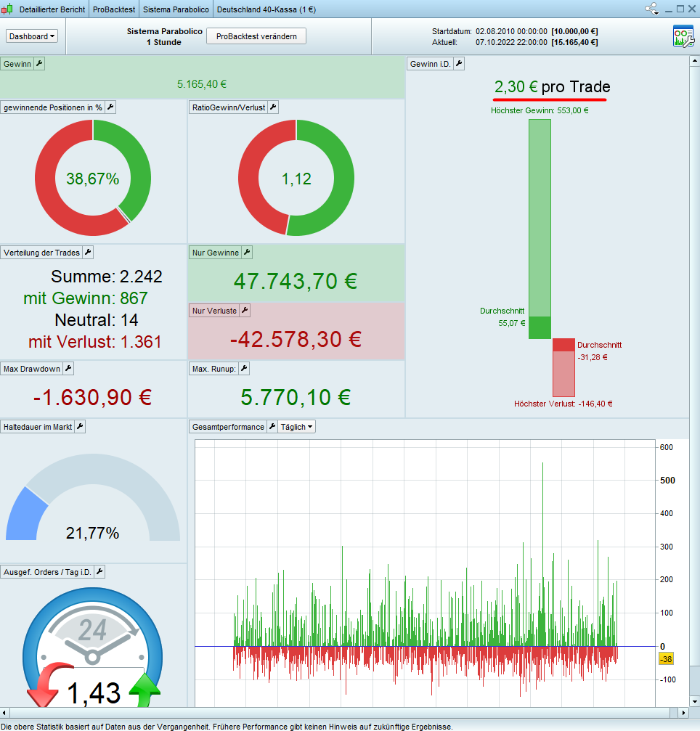Viewport: 700px width, 731px height.
Task: Click the vertical scrollbar down arrow
Action: click(694, 702)
